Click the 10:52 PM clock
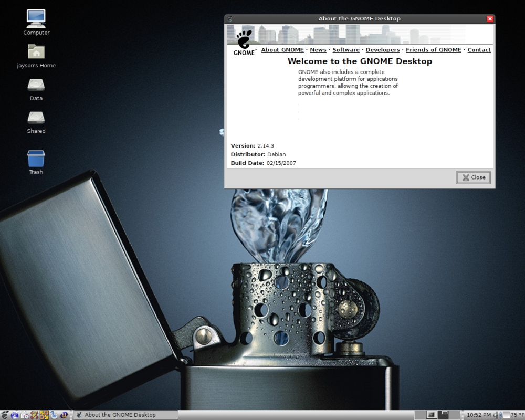The height and width of the screenshot is (420, 525). coord(479,415)
